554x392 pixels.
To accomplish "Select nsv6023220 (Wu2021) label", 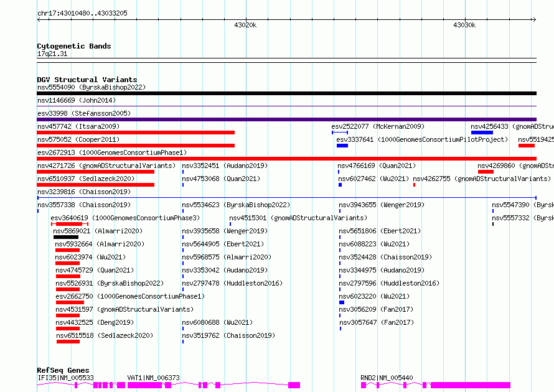I will point(374,296).
